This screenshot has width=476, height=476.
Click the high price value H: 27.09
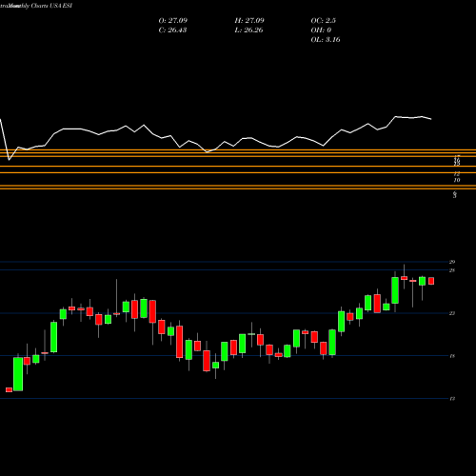249,21
